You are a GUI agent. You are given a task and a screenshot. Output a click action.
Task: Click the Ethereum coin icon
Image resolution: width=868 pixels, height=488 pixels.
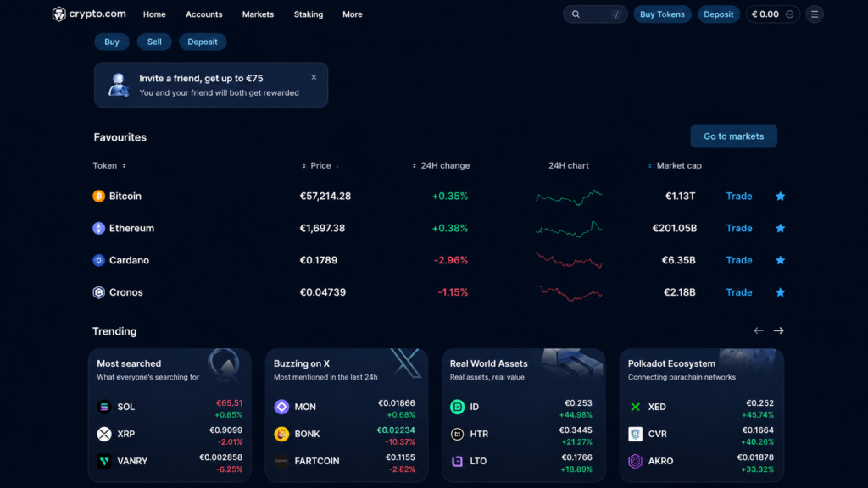tap(98, 228)
